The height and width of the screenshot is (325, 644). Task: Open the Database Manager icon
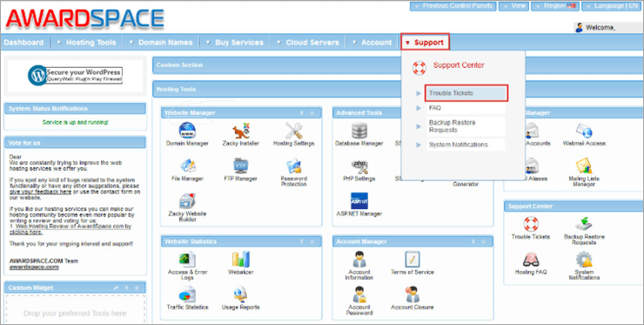click(359, 132)
